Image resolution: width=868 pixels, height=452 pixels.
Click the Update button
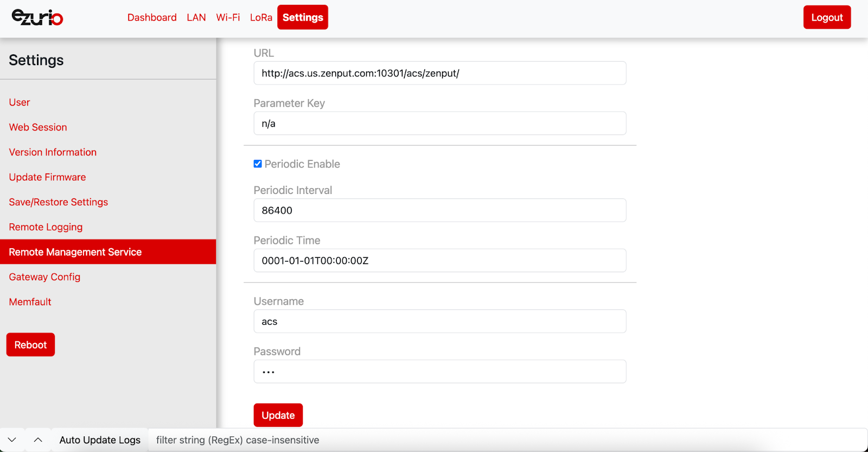click(278, 415)
